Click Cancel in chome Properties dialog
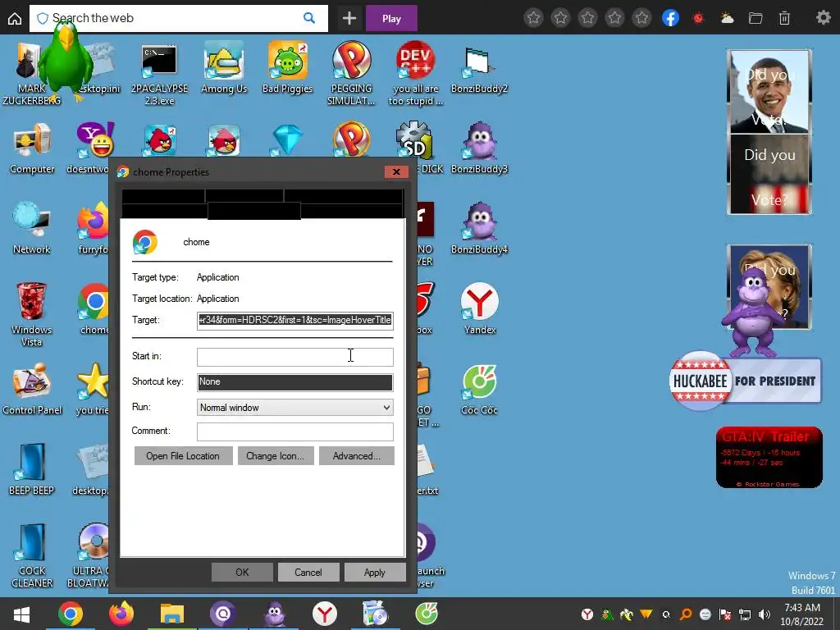Viewport: 840px width, 630px height. click(x=308, y=572)
